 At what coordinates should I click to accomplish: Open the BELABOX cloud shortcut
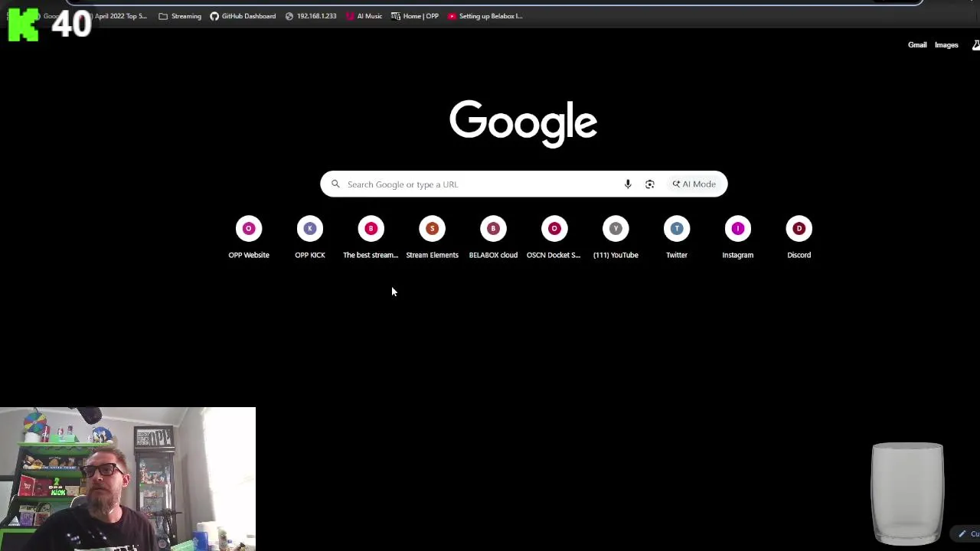pos(493,239)
